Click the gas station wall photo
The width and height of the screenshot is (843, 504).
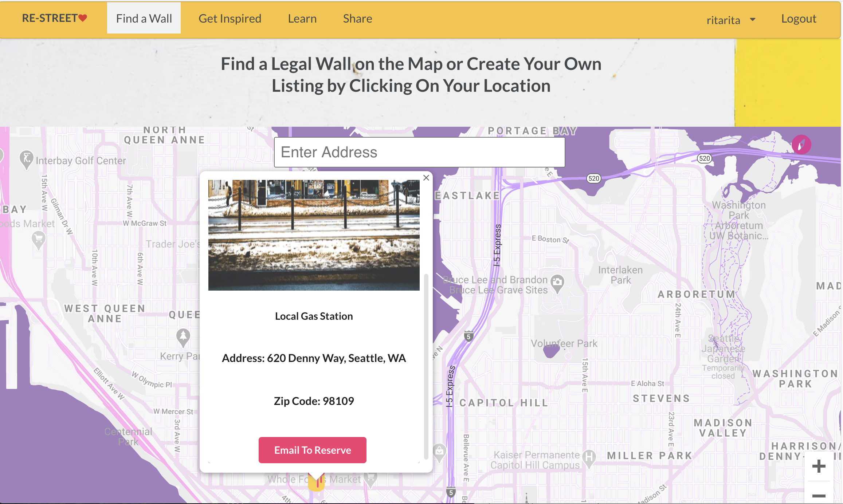click(314, 235)
